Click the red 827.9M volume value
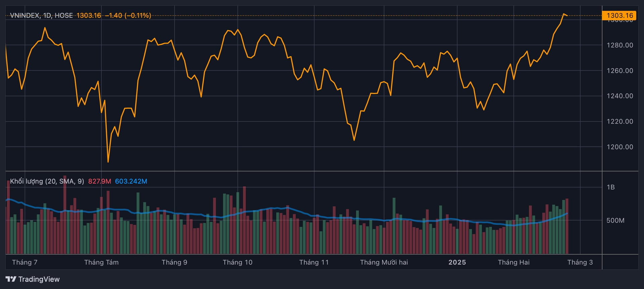The image size is (644, 289). pyautogui.click(x=100, y=181)
